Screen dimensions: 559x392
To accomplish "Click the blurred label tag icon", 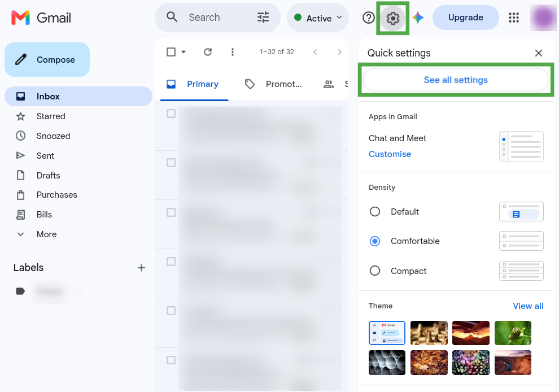I will coord(20,291).
